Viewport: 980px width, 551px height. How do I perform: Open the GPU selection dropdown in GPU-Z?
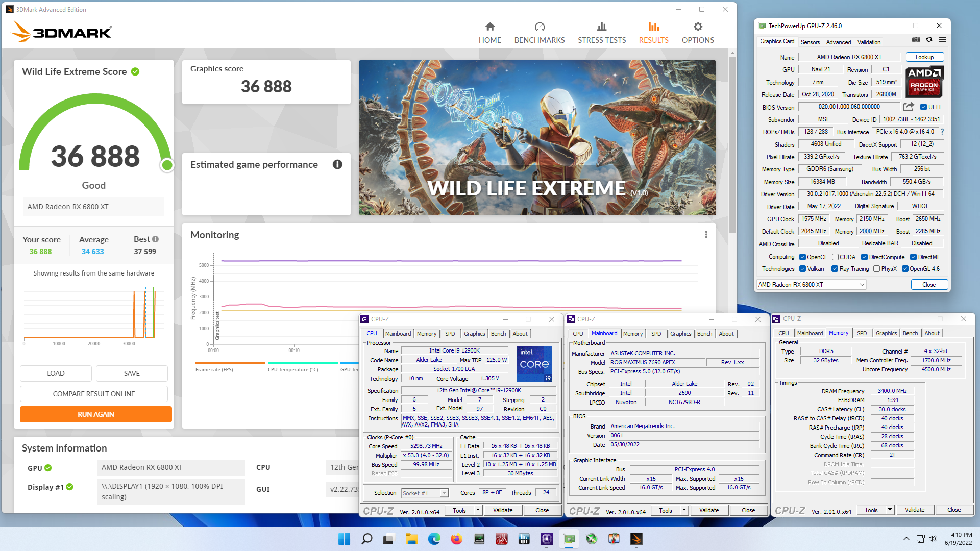pos(812,285)
